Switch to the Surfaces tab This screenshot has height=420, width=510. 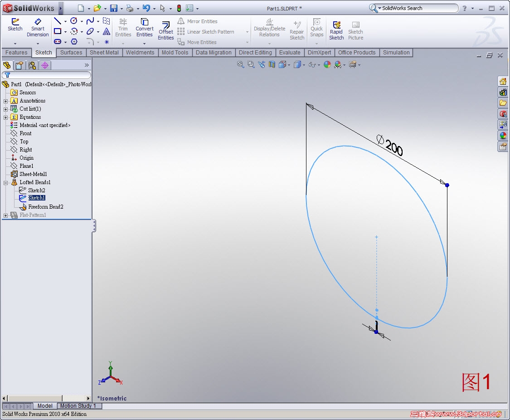(x=71, y=52)
